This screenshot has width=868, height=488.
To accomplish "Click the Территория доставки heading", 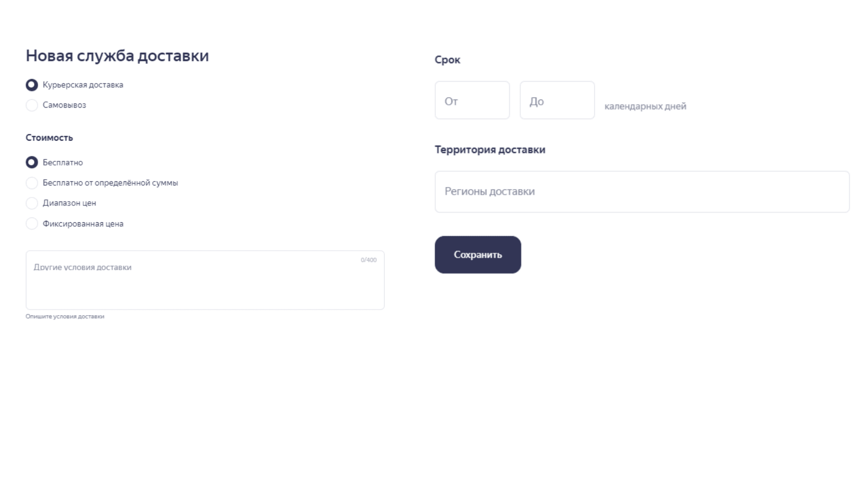I will tap(490, 150).
